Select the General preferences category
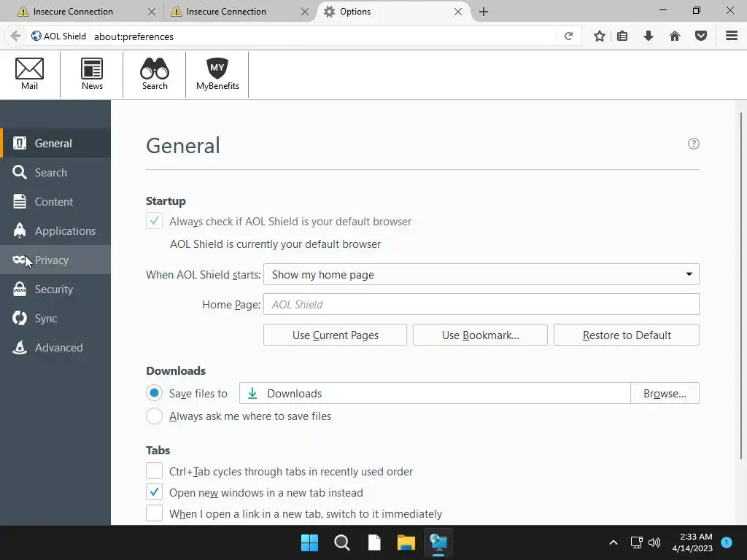747x560 pixels. pos(55,143)
